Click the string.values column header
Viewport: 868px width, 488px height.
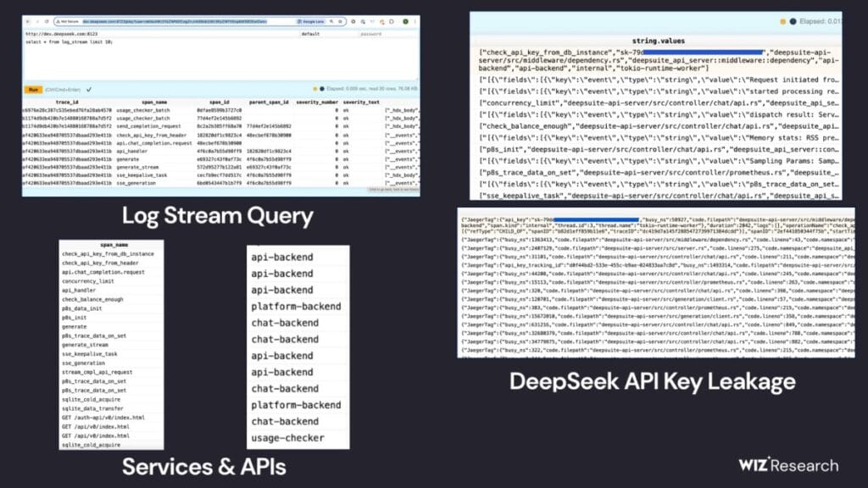tap(658, 41)
